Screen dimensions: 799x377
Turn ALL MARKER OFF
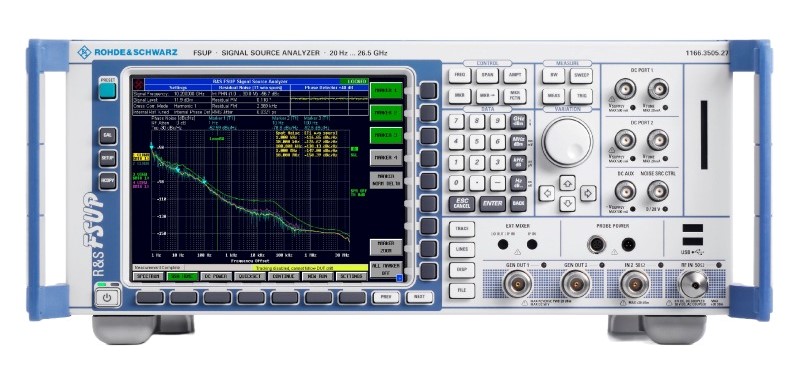[386, 270]
